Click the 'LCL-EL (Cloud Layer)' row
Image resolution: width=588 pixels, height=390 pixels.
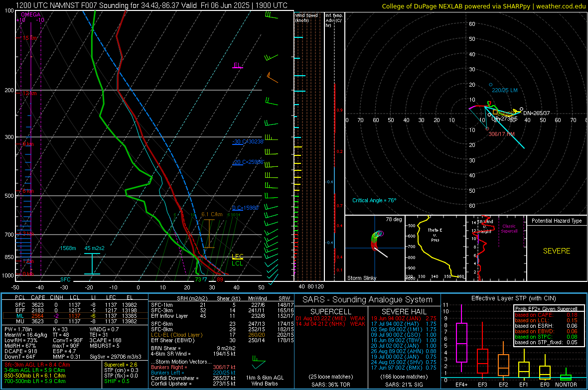point(222,335)
